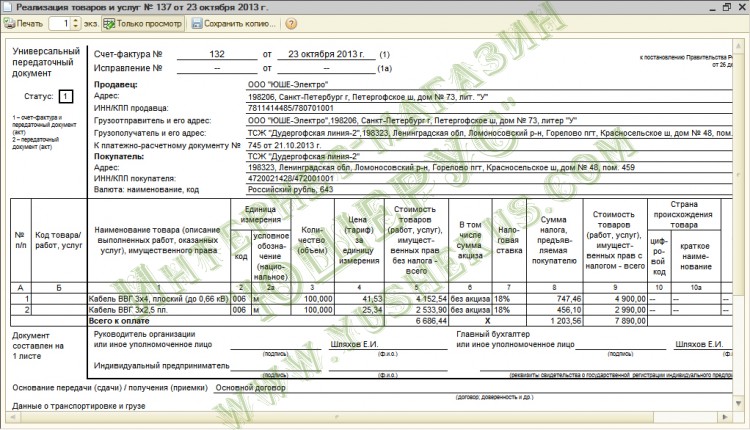Select invoice number 132 cell
Image resolution: width=750 pixels, height=430 pixels.
[217, 54]
